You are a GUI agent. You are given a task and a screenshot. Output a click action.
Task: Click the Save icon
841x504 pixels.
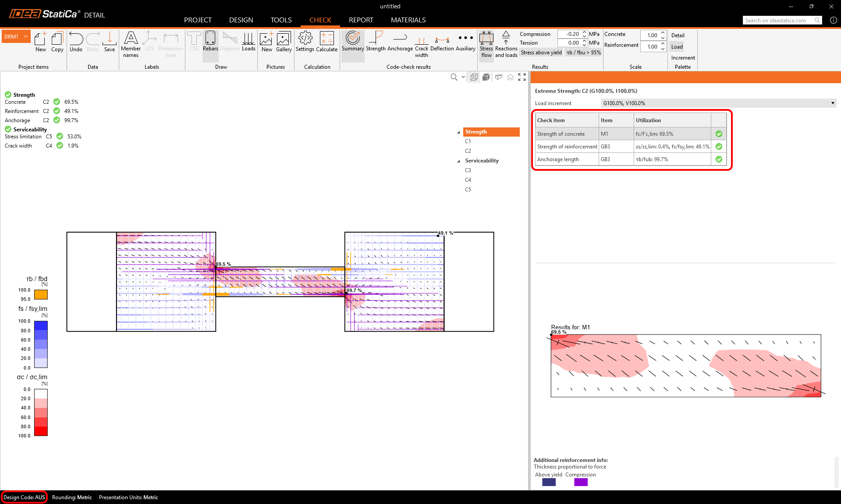pos(110,42)
